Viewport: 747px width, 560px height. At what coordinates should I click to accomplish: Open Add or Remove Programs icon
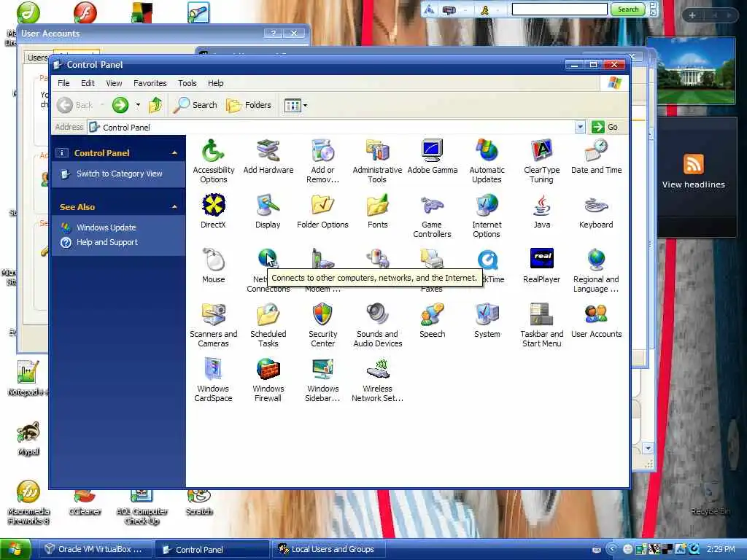[x=322, y=161]
